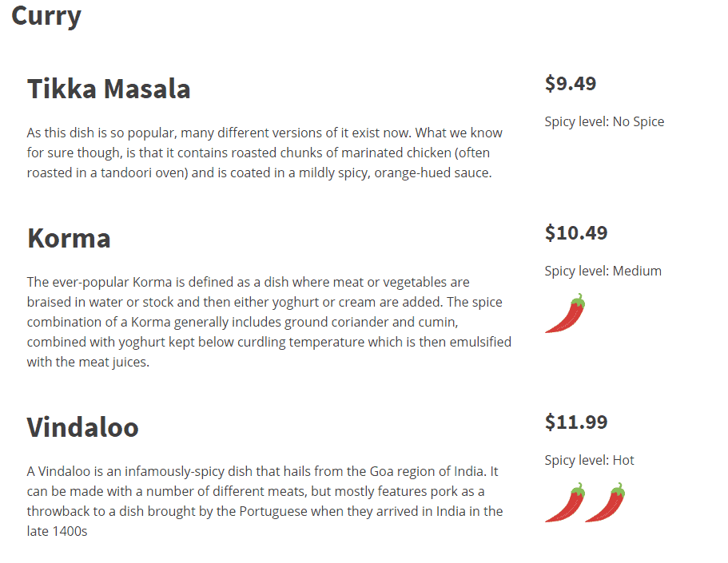The image size is (728, 563).
Task: Click the Curry section heading
Action: tap(46, 18)
